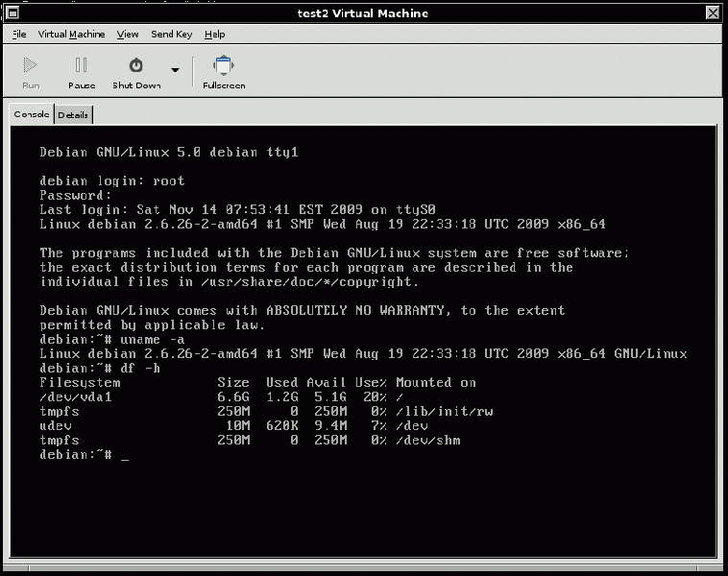Screen dimensions: 728x576
Task: Click the 'Last login' line
Action: (x=237, y=210)
